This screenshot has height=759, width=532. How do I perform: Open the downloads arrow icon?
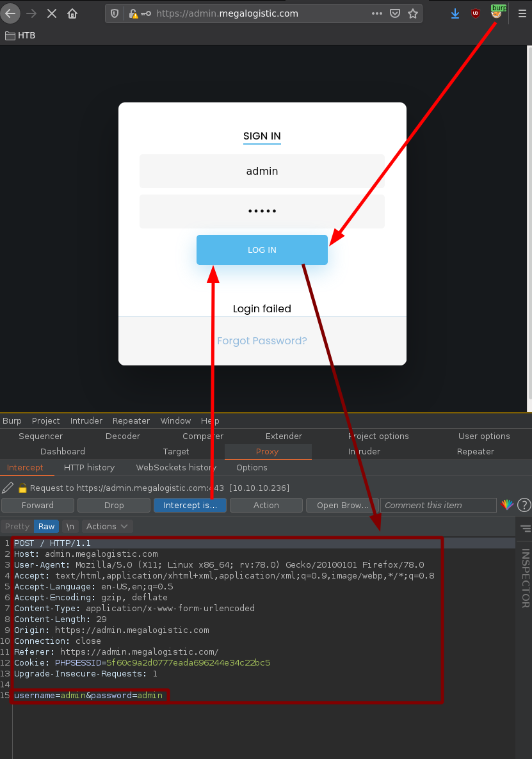click(x=455, y=13)
